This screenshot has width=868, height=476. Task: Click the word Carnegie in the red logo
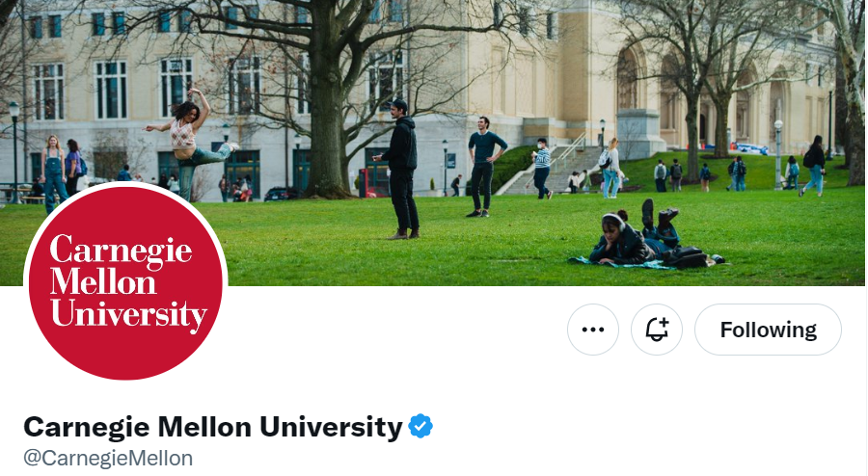(121, 251)
